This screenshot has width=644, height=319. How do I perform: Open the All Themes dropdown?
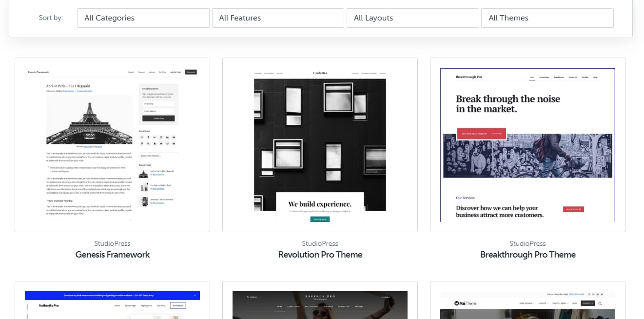click(x=547, y=18)
